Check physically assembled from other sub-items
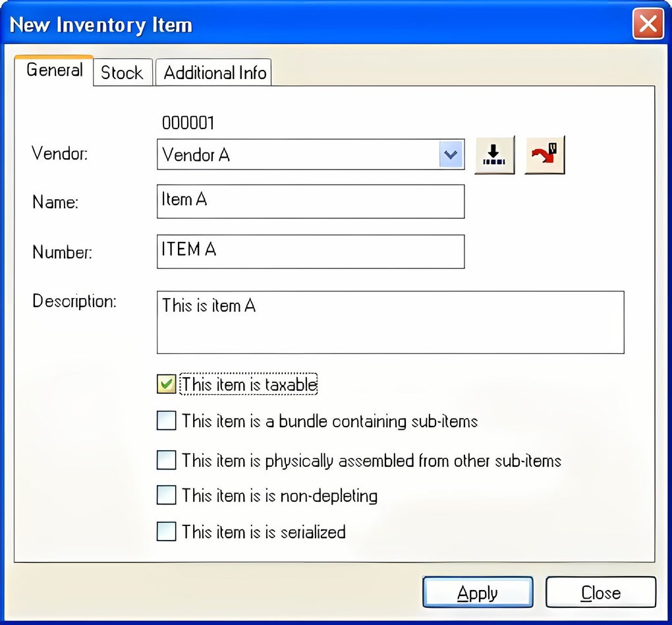Viewport: 672px width, 625px height. [166, 460]
